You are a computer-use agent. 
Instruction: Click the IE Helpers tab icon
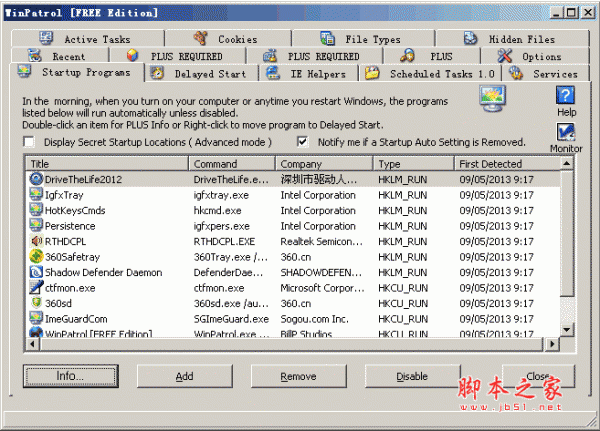tap(273, 73)
